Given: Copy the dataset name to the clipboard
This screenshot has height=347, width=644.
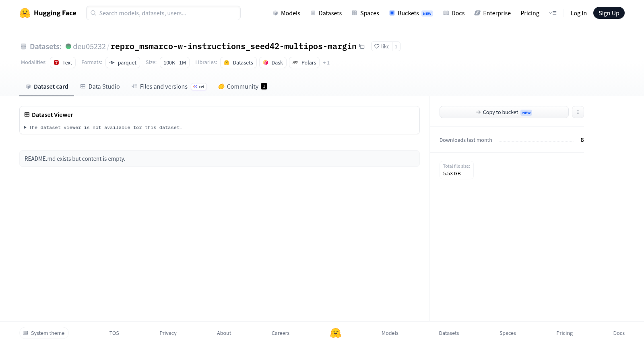Looking at the screenshot, I should point(362,46).
